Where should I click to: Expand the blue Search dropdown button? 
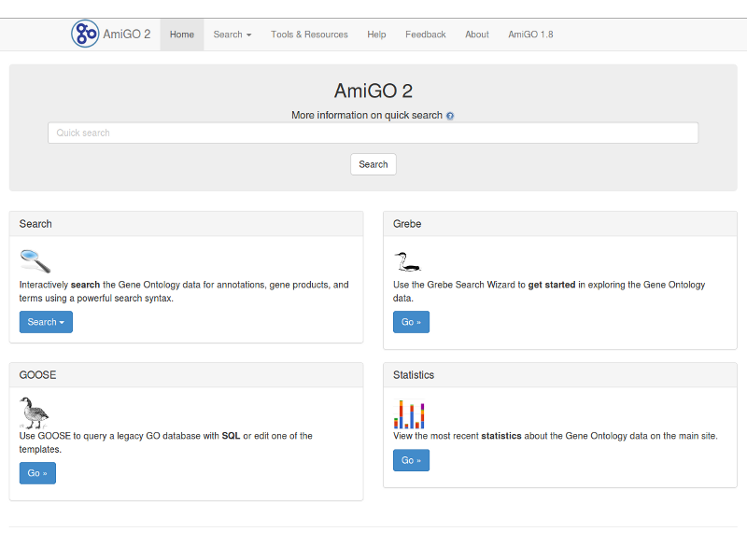point(46,322)
